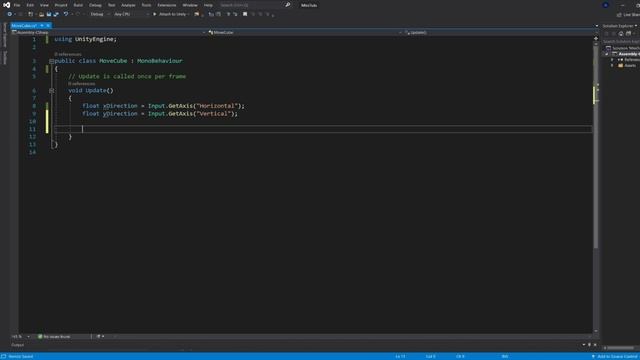Open the Help menu

[208, 5]
